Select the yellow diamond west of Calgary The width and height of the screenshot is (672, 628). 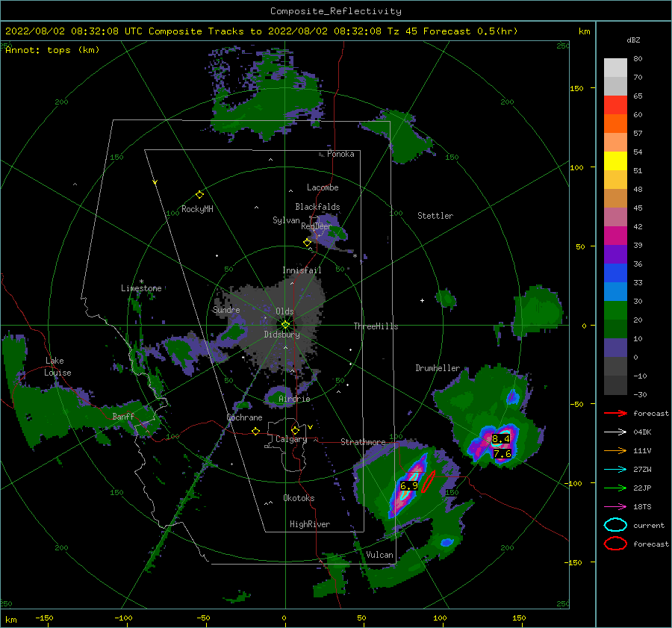point(256,432)
